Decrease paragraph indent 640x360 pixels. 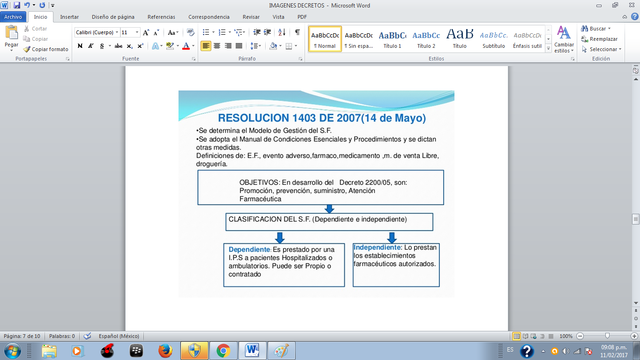coord(257,32)
